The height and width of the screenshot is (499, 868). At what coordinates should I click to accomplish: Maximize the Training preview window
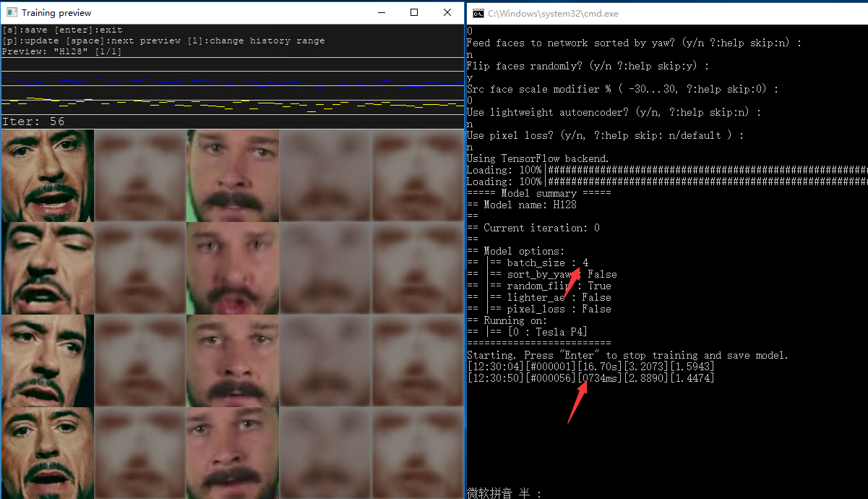click(x=413, y=12)
